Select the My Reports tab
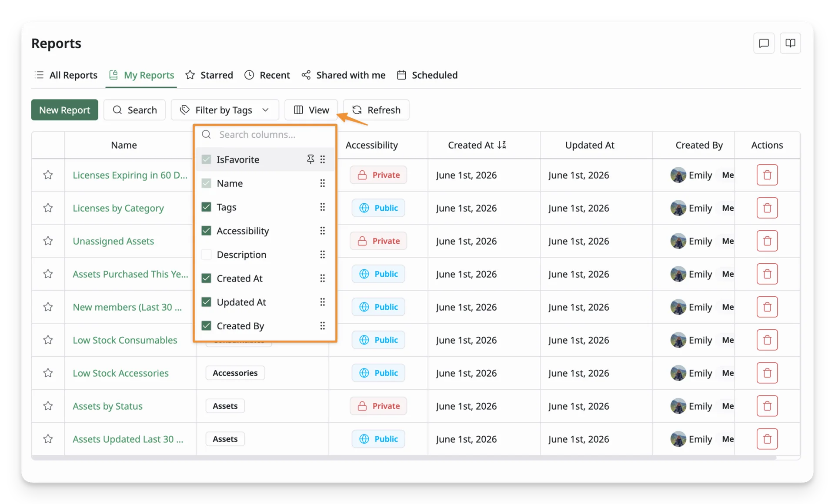This screenshot has width=835, height=504. (x=141, y=75)
